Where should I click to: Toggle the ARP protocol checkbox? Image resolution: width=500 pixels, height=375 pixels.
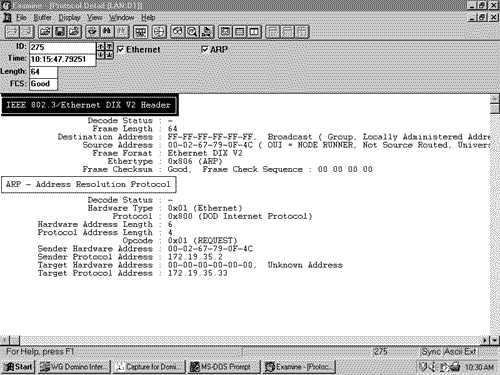[205, 49]
